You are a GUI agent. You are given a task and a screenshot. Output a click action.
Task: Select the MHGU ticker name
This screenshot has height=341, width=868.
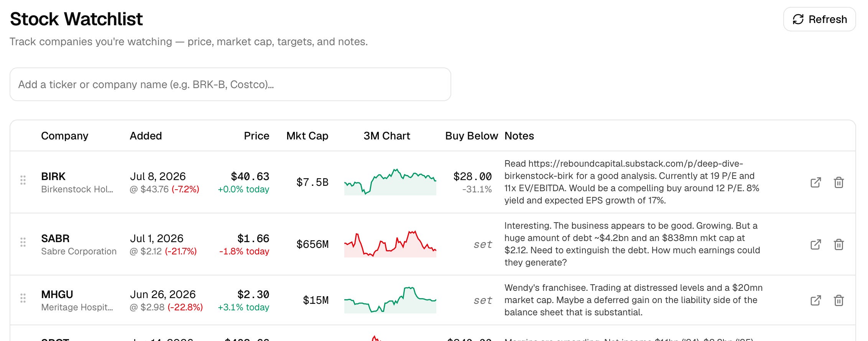[x=57, y=294]
